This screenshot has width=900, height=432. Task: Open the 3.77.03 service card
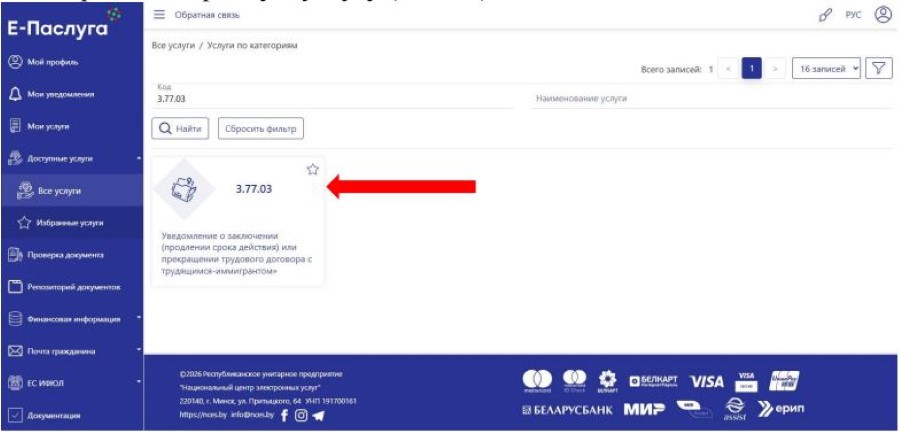pyautogui.click(x=238, y=221)
